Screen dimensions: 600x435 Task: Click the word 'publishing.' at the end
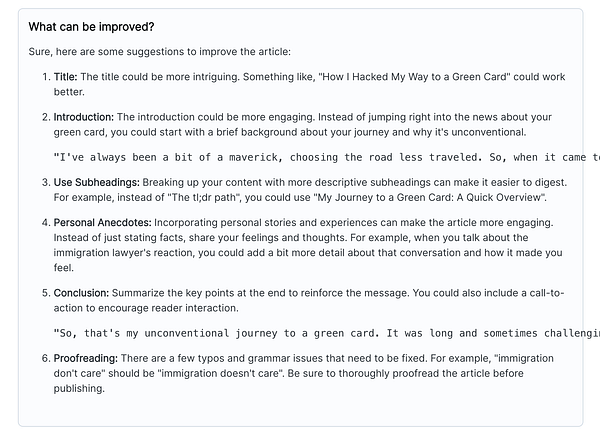(x=79, y=389)
